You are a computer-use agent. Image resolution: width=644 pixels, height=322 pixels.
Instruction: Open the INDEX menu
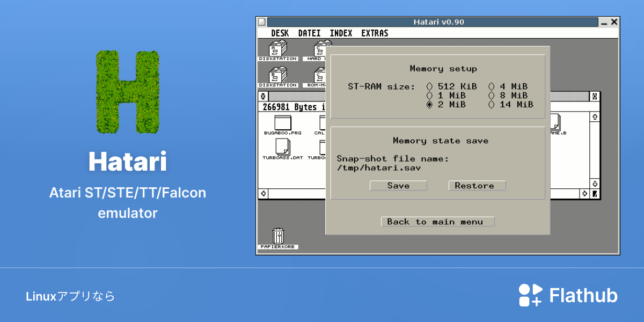[341, 33]
